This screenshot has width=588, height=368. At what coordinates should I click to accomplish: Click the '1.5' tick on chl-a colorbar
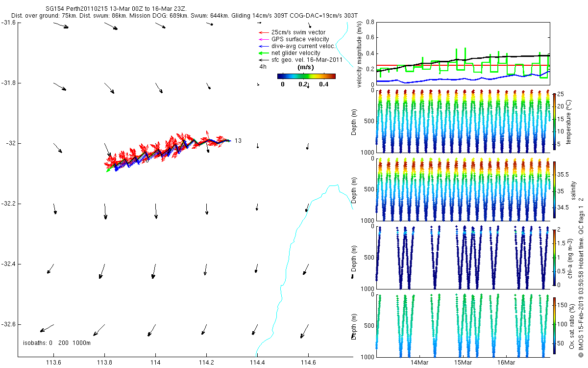tap(562, 243)
